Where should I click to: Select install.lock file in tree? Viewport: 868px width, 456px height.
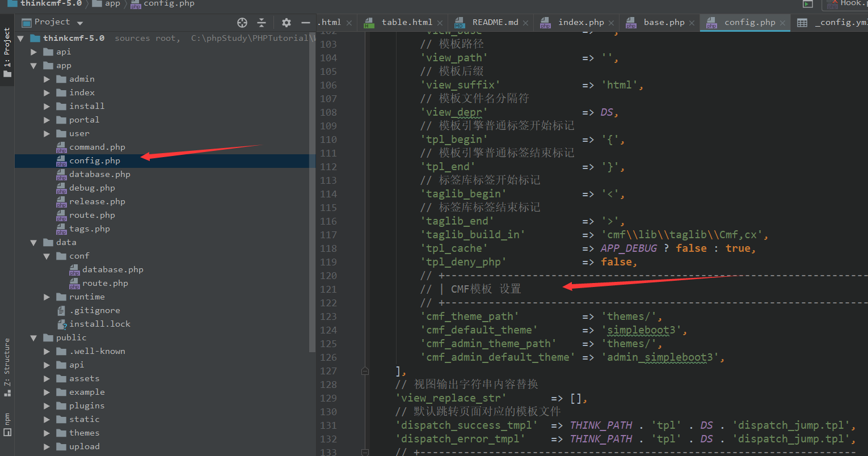100,324
